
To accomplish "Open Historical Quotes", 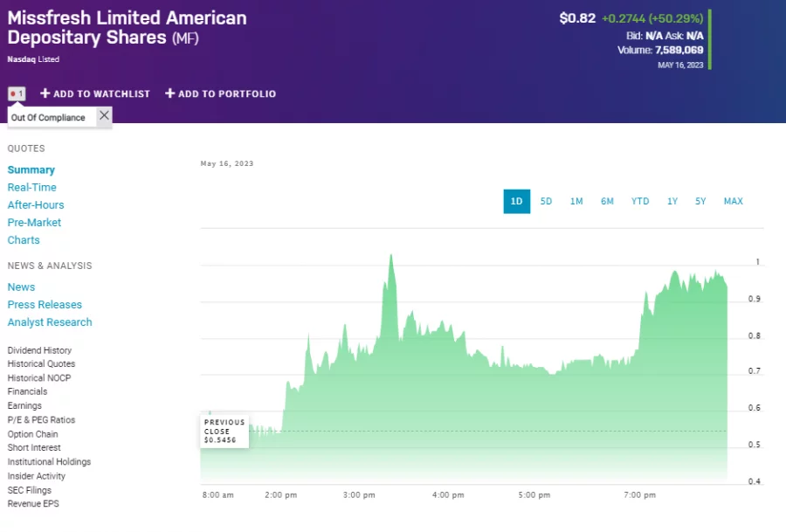I will tap(41, 363).
